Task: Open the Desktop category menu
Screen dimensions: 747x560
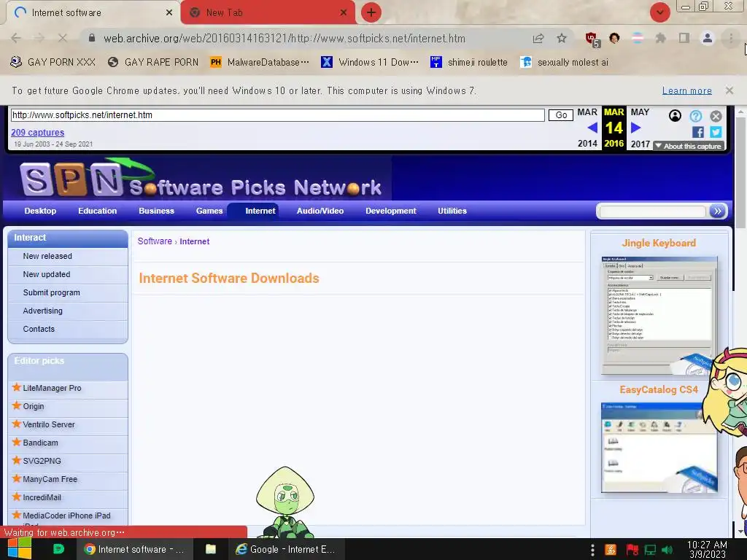Action: pyautogui.click(x=40, y=211)
